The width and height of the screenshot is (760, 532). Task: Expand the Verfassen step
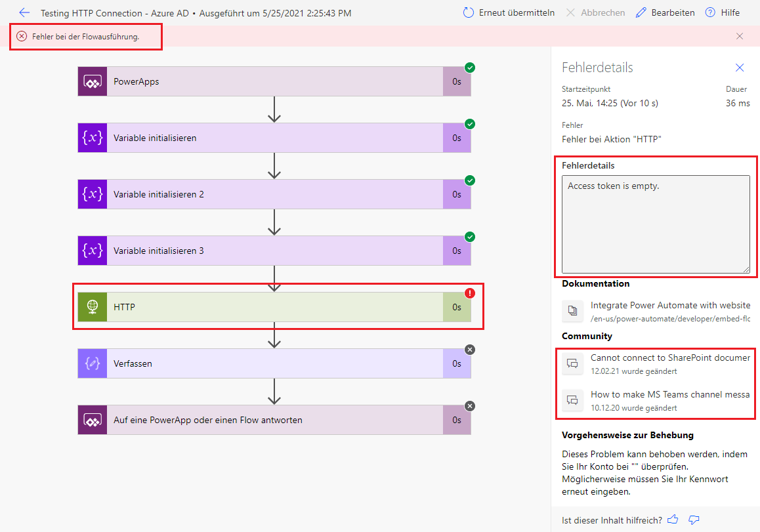point(274,363)
